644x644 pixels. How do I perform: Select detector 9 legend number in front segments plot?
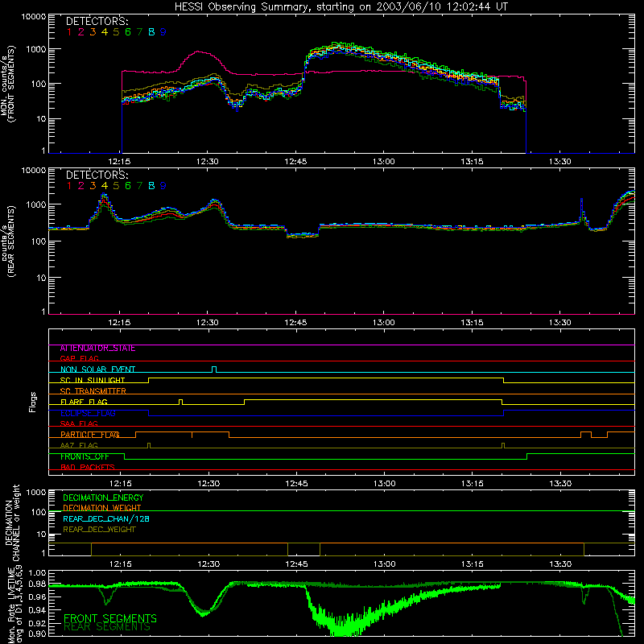click(x=163, y=32)
